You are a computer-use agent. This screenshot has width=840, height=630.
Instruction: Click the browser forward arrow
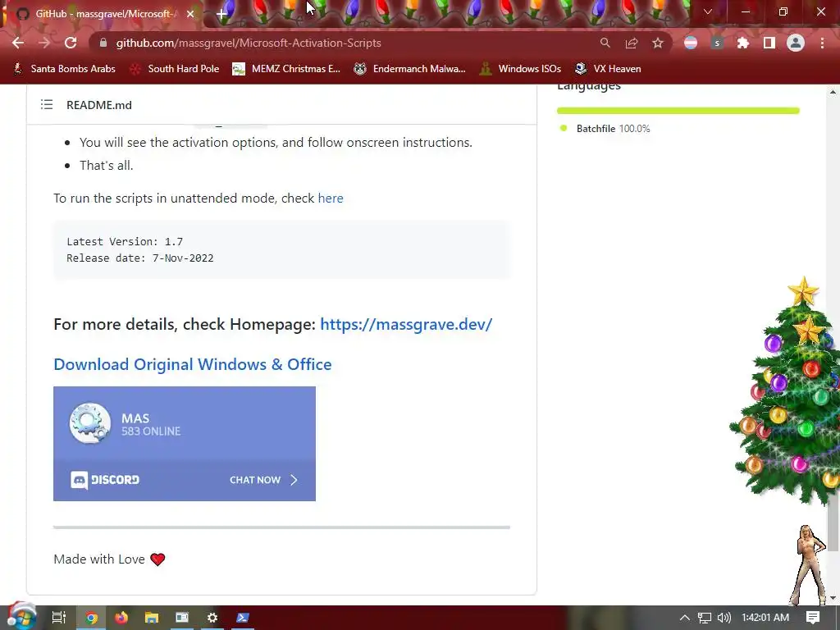click(44, 43)
